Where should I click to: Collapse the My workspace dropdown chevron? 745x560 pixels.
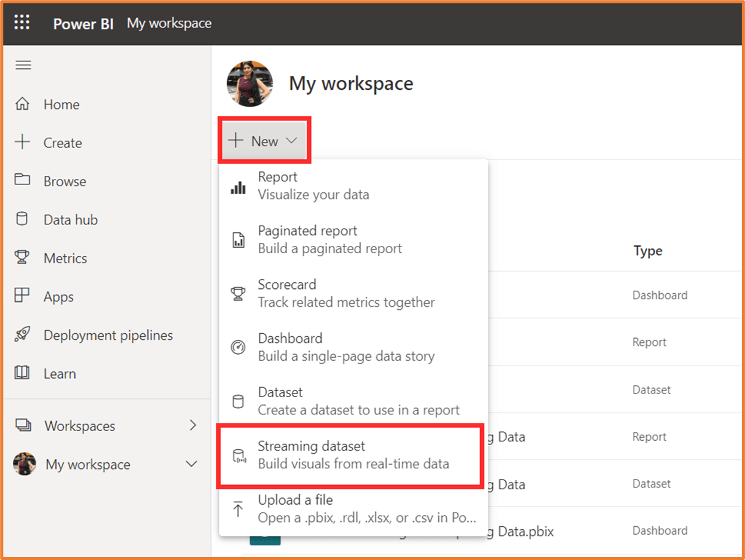point(192,465)
